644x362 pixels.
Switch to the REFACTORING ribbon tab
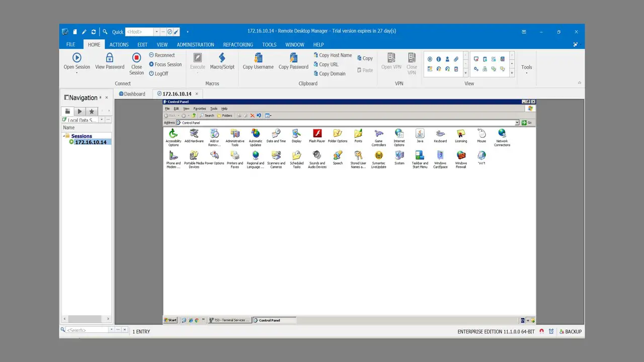coord(238,45)
